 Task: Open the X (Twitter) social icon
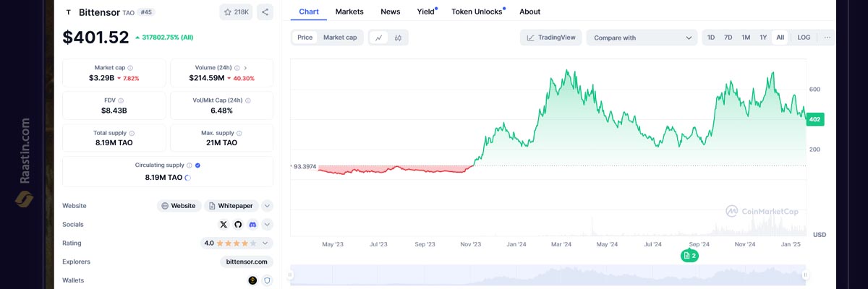pos(223,225)
